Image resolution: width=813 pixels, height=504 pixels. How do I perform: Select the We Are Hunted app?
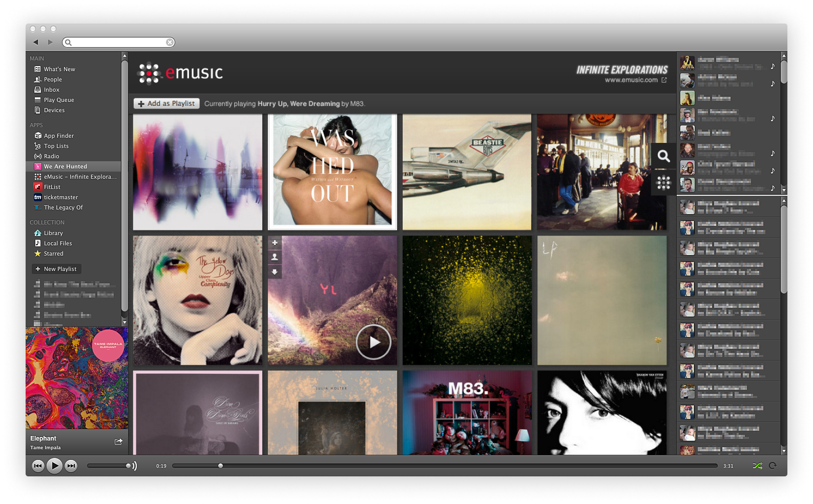pyautogui.click(x=73, y=166)
